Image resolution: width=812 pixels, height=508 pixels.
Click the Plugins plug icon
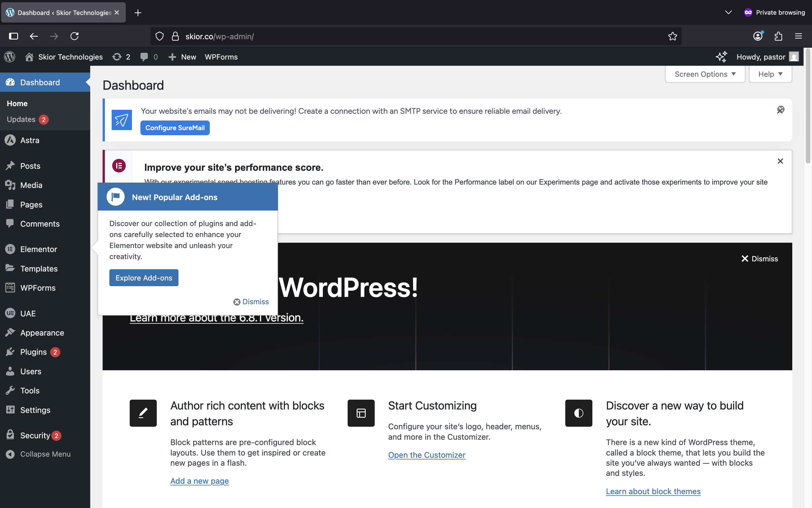[x=10, y=352]
